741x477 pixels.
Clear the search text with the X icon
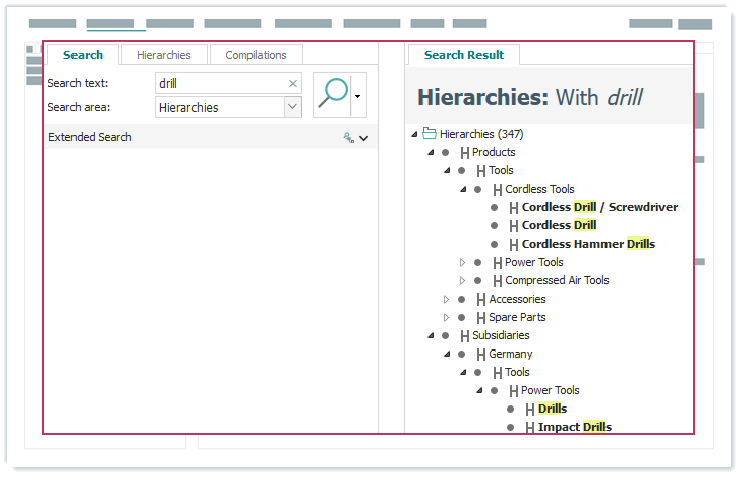[x=293, y=84]
